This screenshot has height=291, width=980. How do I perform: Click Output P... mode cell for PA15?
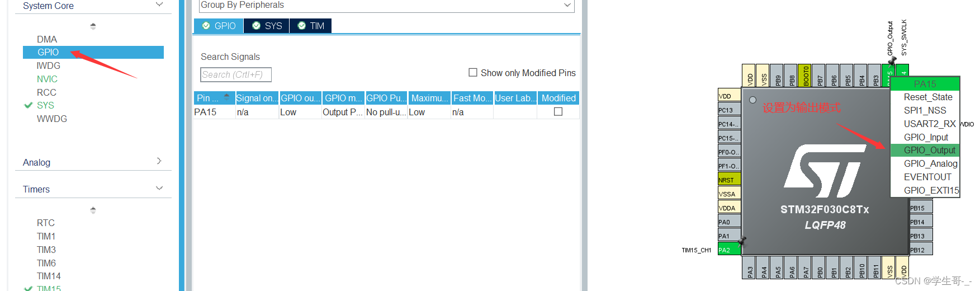[343, 112]
